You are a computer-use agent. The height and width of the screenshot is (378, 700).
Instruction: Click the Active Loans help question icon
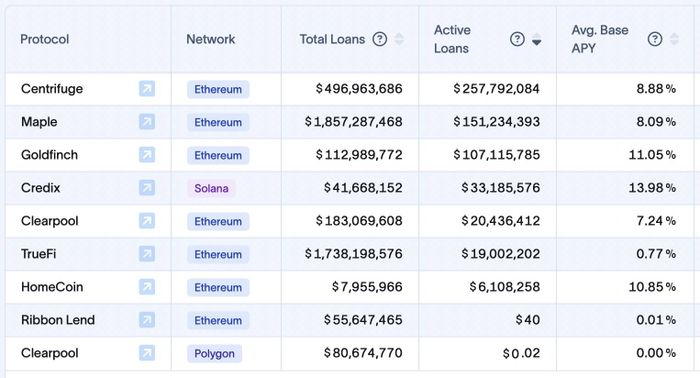[x=517, y=39]
